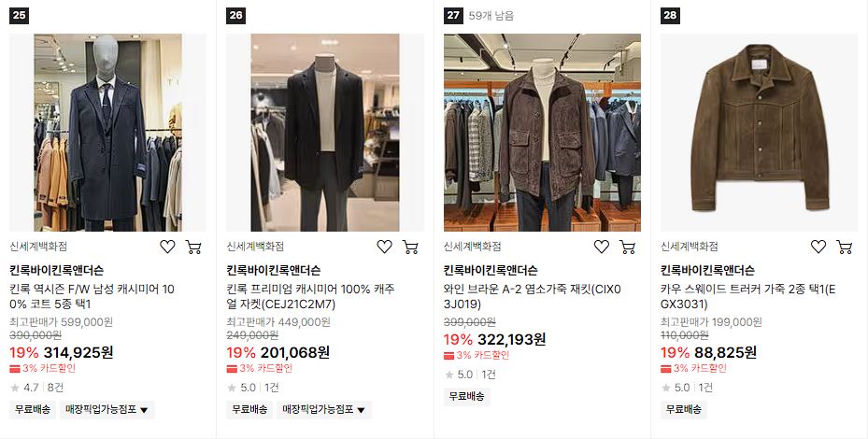Screen dimensions: 868x439
Task: Expand 매장픽업가능점포 dropdown on item 26
Action: 324,410
